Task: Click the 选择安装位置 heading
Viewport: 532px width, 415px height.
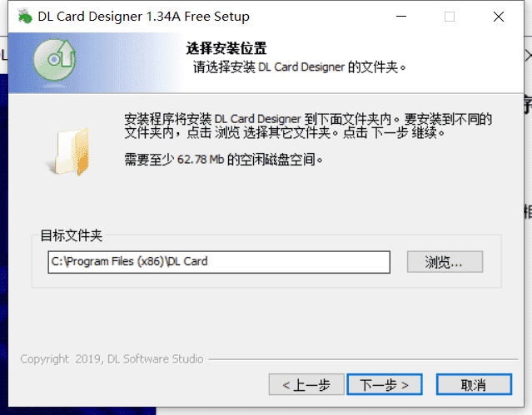Action: coord(226,48)
